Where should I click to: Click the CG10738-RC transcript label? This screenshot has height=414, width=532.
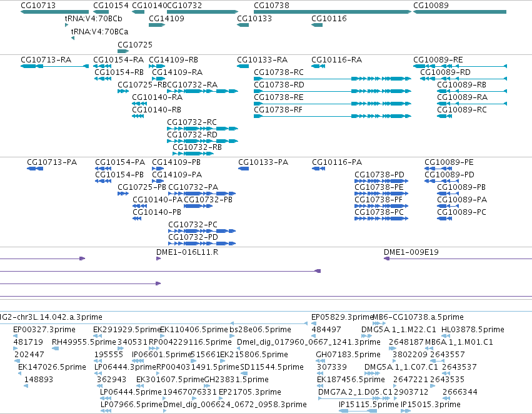pyautogui.click(x=279, y=72)
